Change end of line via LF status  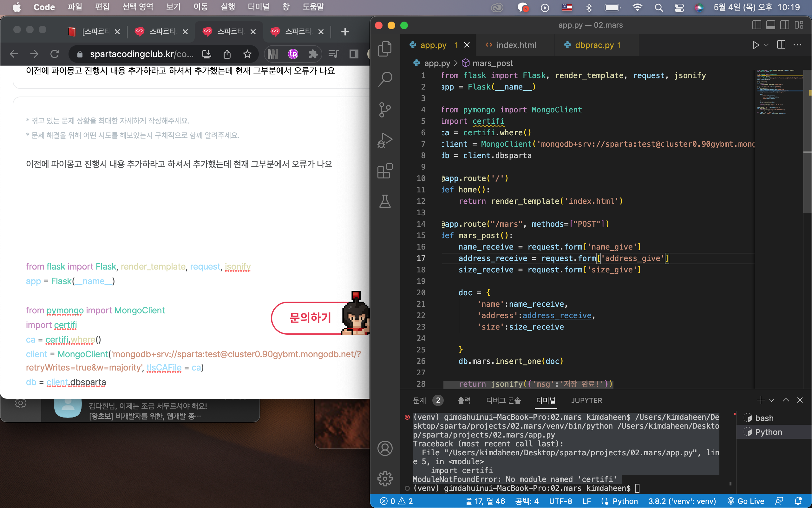coord(586,501)
